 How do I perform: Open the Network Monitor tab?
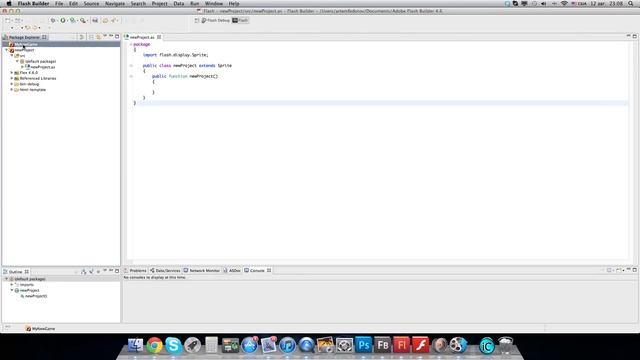click(x=202, y=270)
